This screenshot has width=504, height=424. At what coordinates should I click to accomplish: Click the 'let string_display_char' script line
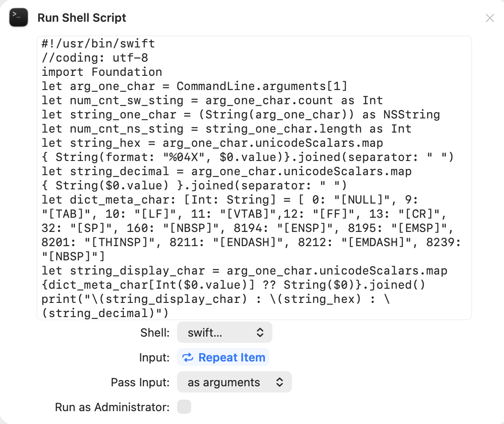pos(244,271)
